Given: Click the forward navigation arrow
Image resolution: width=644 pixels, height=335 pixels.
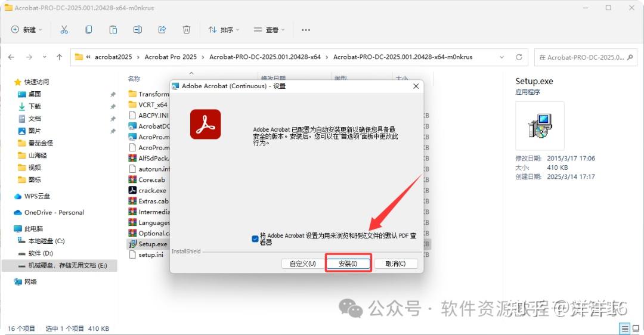Looking at the screenshot, I should pos(29,57).
